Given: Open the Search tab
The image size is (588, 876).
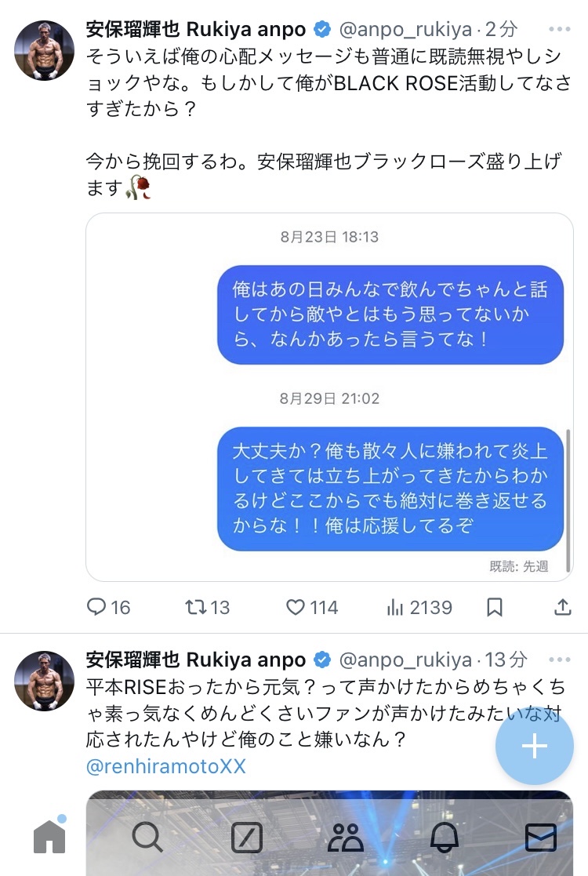Looking at the screenshot, I should 147,838.
